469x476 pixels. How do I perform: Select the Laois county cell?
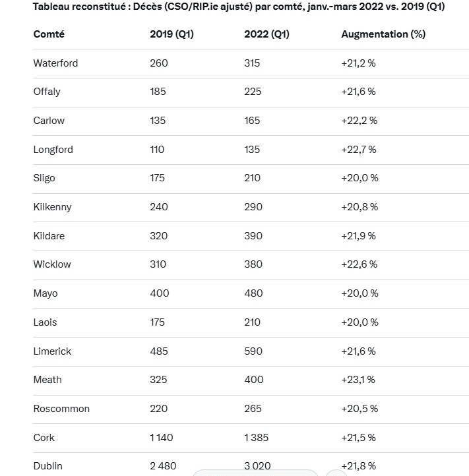pos(45,322)
